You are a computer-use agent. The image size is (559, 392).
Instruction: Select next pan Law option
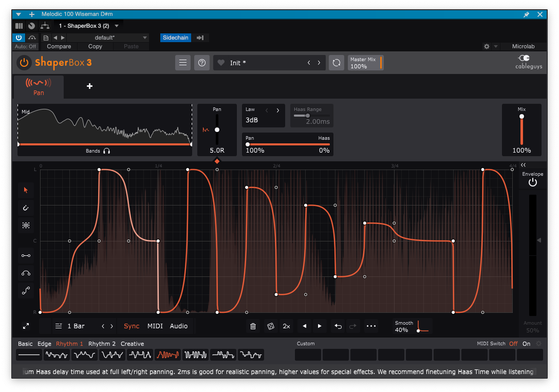[278, 110]
